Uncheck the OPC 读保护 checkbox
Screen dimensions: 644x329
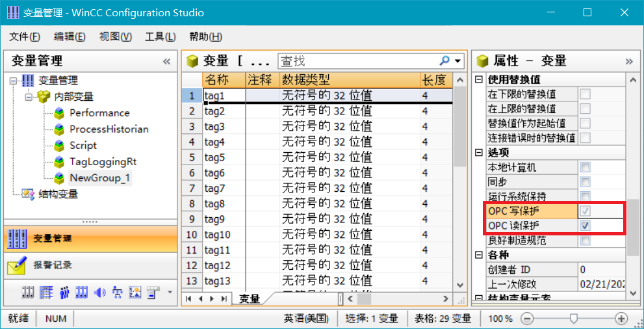pyautogui.click(x=586, y=226)
